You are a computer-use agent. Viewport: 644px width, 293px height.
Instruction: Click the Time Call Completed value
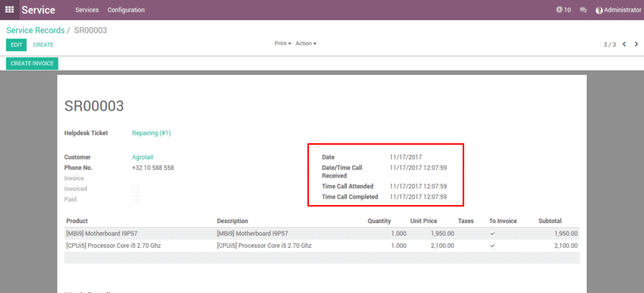click(418, 197)
